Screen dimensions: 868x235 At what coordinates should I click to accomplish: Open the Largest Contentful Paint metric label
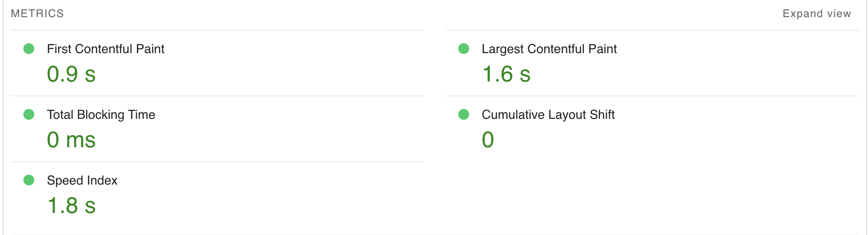click(x=549, y=49)
